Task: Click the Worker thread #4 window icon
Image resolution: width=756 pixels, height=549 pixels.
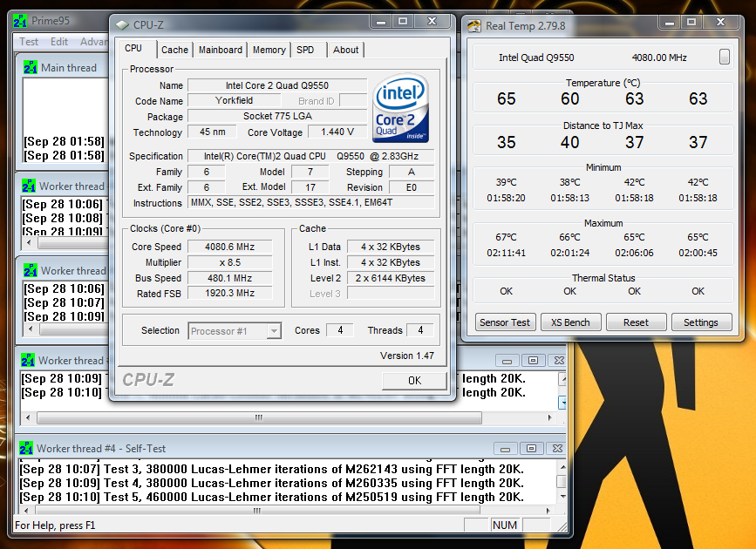Action: tap(26, 448)
